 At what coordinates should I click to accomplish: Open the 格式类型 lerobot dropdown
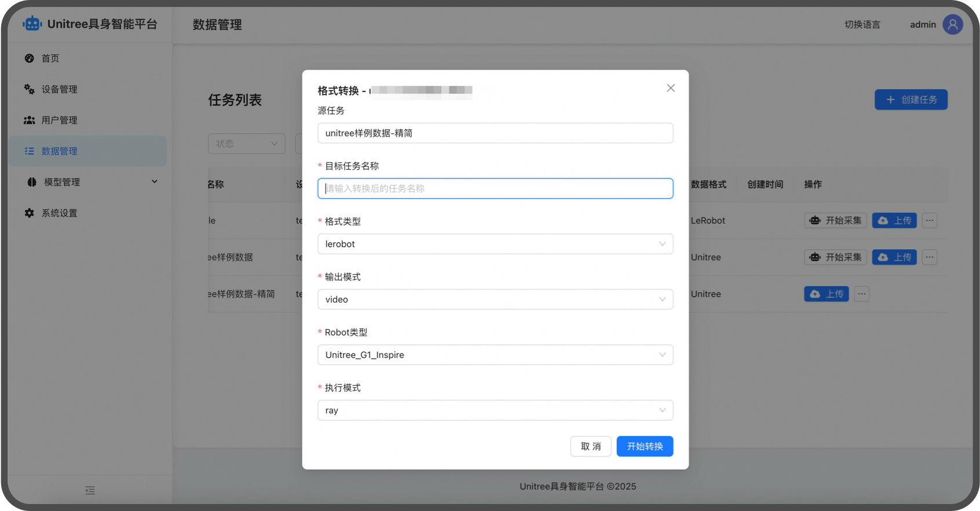[x=495, y=244]
